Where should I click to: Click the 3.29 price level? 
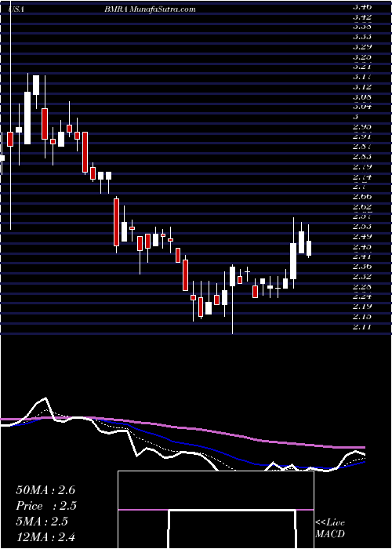[x=361, y=46]
